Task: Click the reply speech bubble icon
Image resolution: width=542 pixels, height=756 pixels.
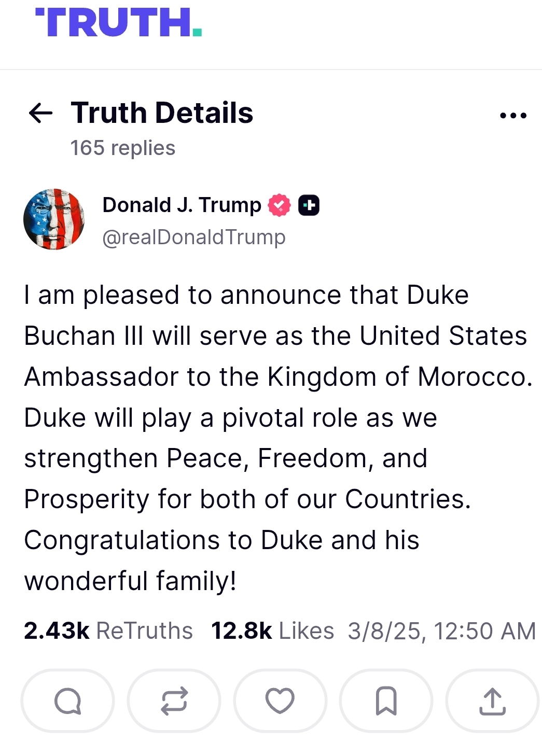Action: [x=67, y=701]
